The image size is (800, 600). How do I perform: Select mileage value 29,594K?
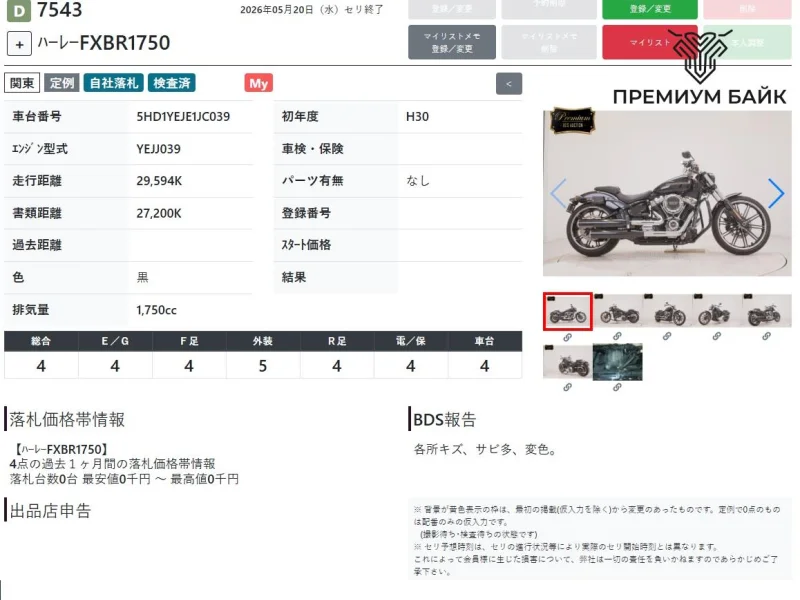(159, 181)
